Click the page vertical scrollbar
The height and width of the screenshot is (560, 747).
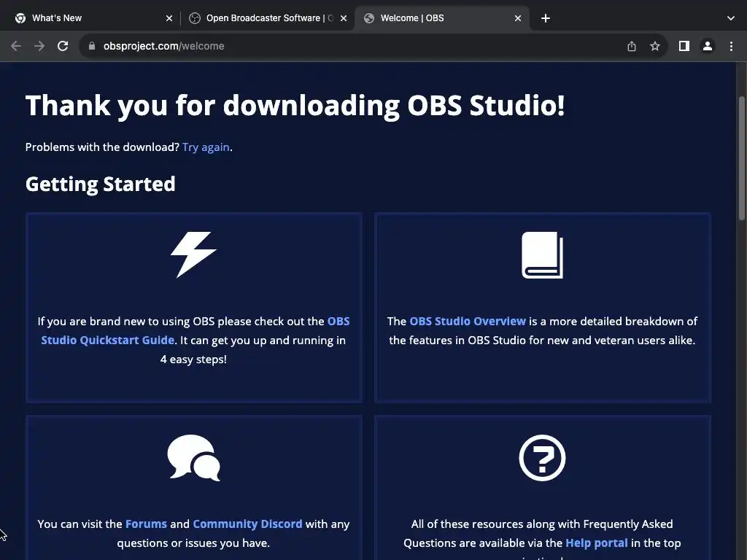pyautogui.click(x=742, y=157)
